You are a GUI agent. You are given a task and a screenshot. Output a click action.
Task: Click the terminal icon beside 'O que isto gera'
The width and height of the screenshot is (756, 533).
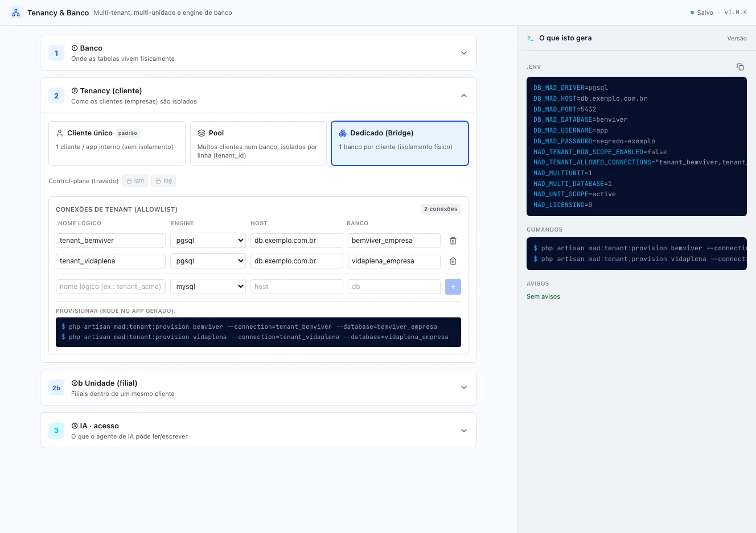pyautogui.click(x=531, y=38)
